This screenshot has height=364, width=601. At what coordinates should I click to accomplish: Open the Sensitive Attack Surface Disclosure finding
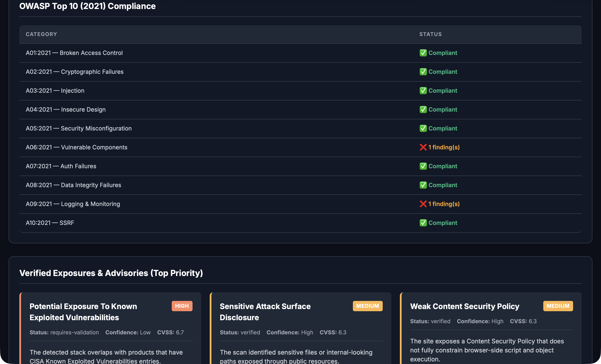pyautogui.click(x=301, y=328)
